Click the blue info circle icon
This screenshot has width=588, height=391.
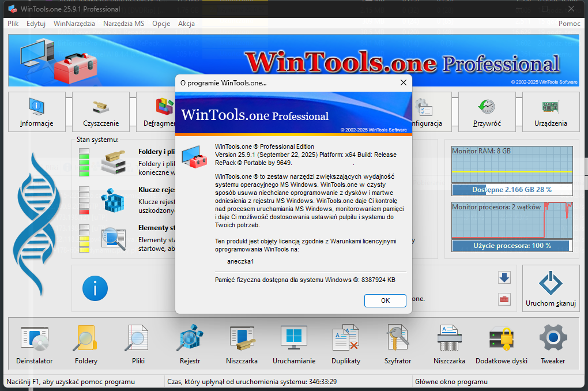coord(95,288)
